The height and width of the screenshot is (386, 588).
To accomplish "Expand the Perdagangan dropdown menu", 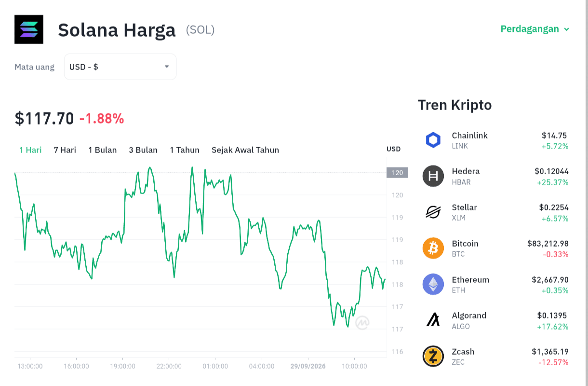I will 535,29.
